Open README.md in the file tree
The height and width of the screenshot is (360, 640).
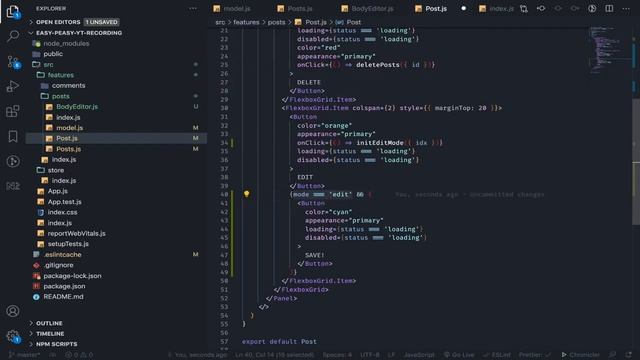coord(63,297)
